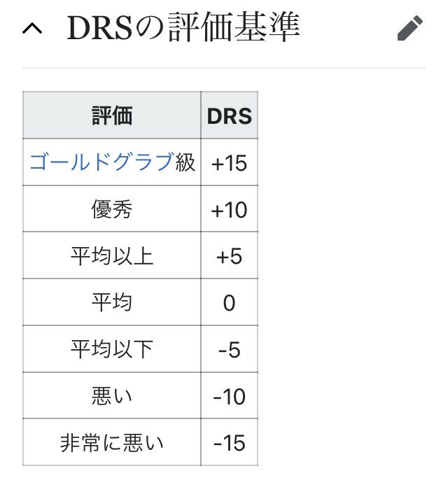The image size is (448, 487).
Task: Select the 平均以上 rating cell
Action: [x=112, y=255]
